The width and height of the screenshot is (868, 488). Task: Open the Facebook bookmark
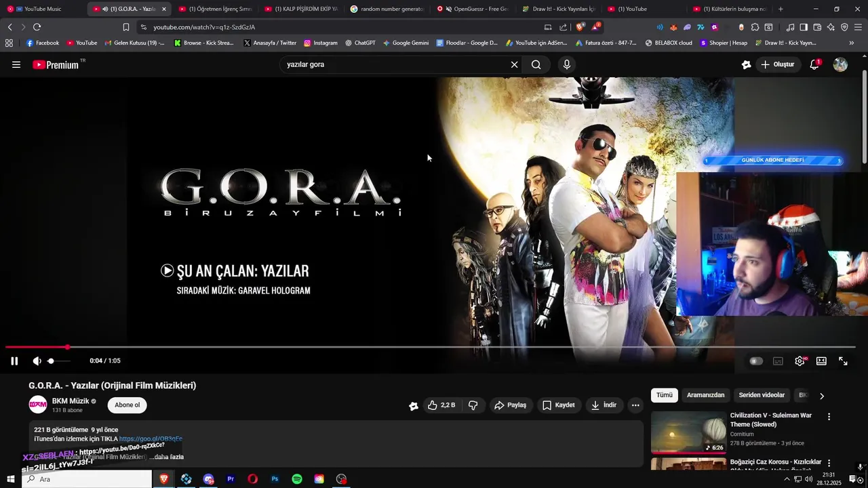pyautogui.click(x=43, y=43)
